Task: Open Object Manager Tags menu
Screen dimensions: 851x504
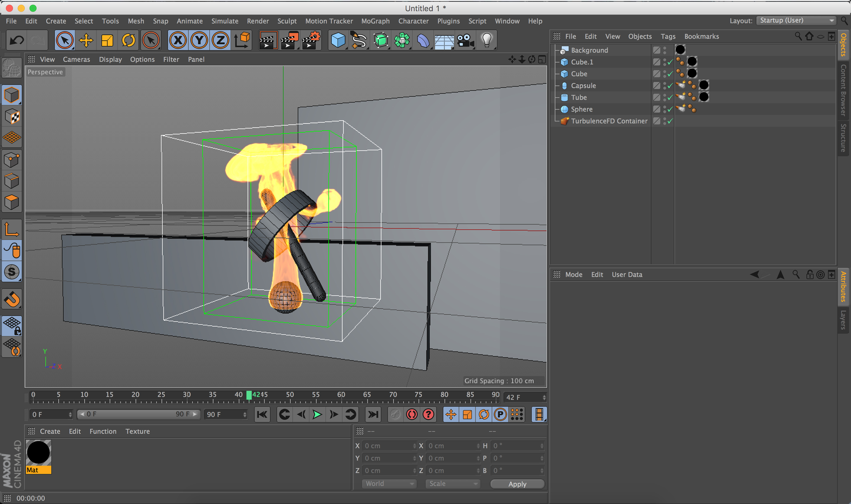Action: (668, 36)
